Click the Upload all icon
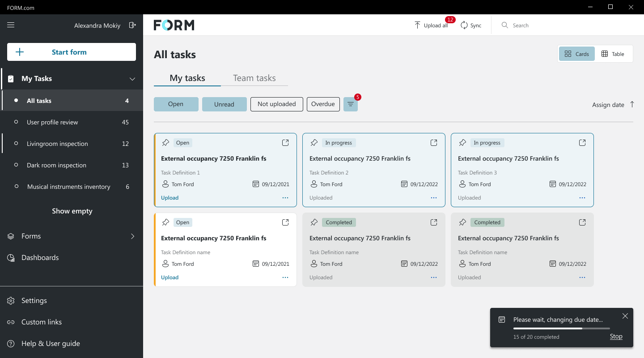644x358 pixels. point(417,26)
